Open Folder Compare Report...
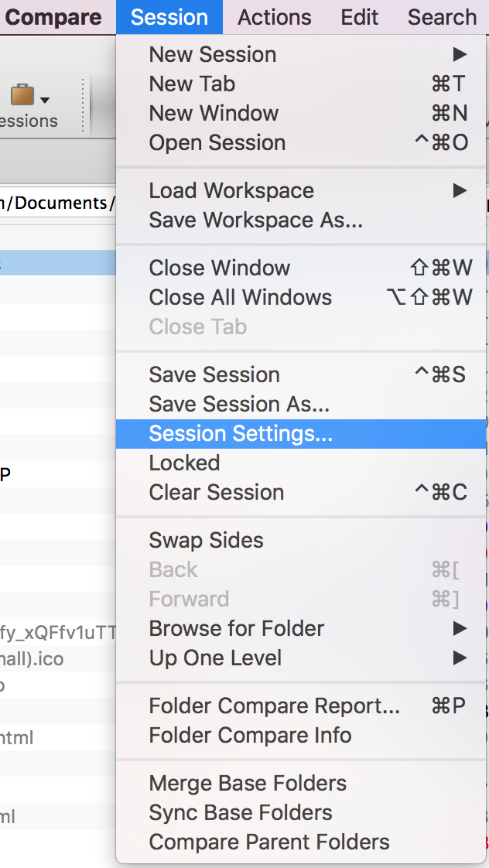This screenshot has height=868, width=489. coord(301,706)
